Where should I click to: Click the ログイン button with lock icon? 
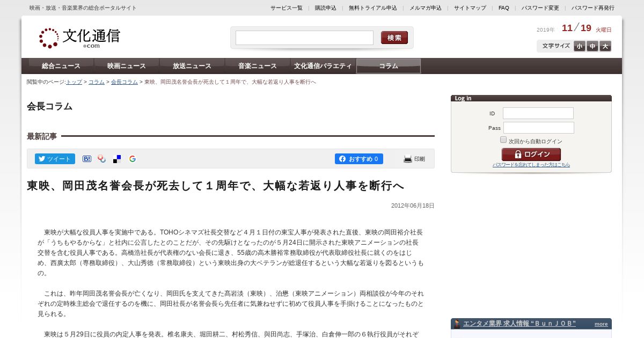(531, 155)
